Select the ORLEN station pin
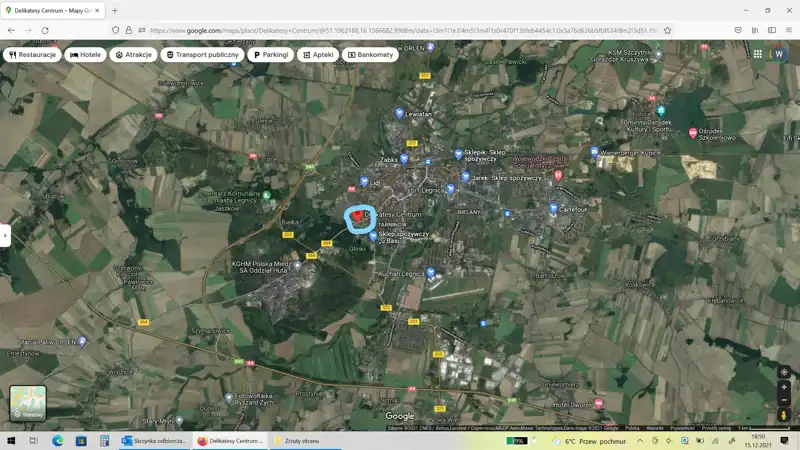The image size is (800, 450). (x=431, y=47)
